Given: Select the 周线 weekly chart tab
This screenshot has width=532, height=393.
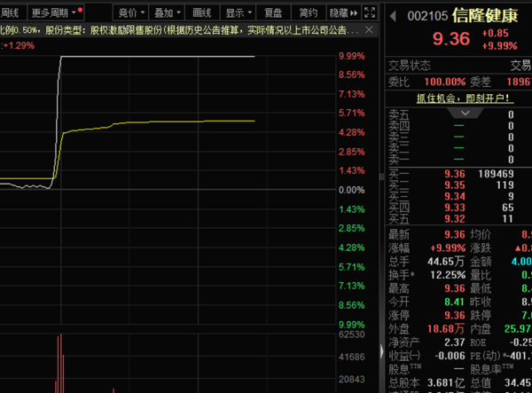Looking at the screenshot, I should [x=10, y=13].
